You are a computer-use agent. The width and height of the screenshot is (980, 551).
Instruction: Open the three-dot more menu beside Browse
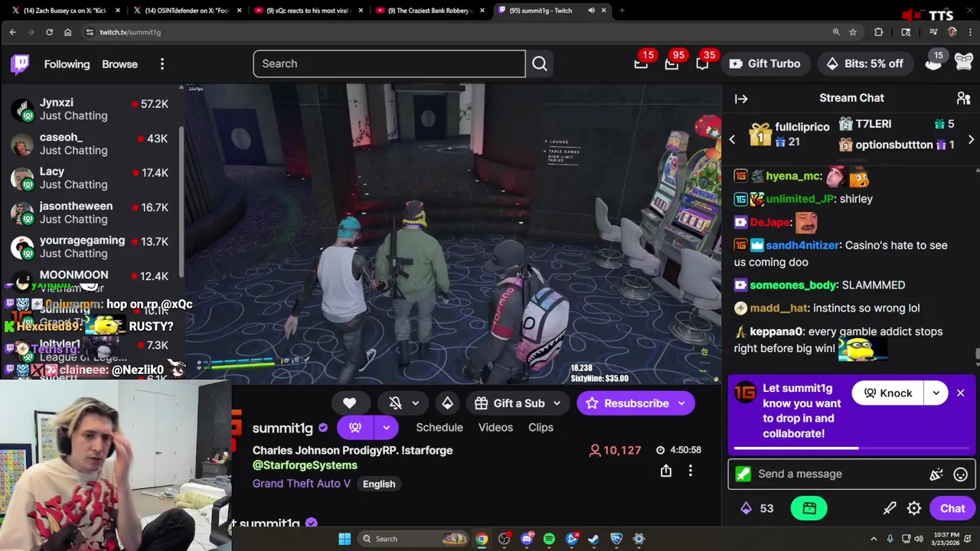[162, 64]
